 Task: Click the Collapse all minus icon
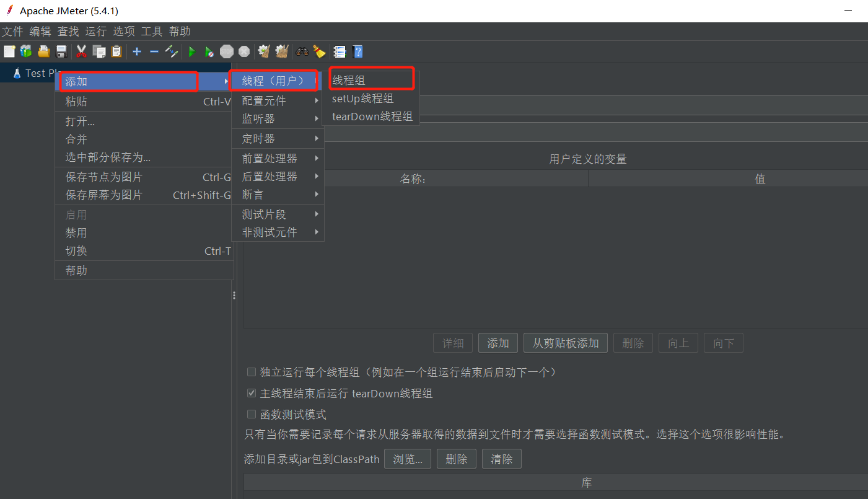click(x=154, y=51)
